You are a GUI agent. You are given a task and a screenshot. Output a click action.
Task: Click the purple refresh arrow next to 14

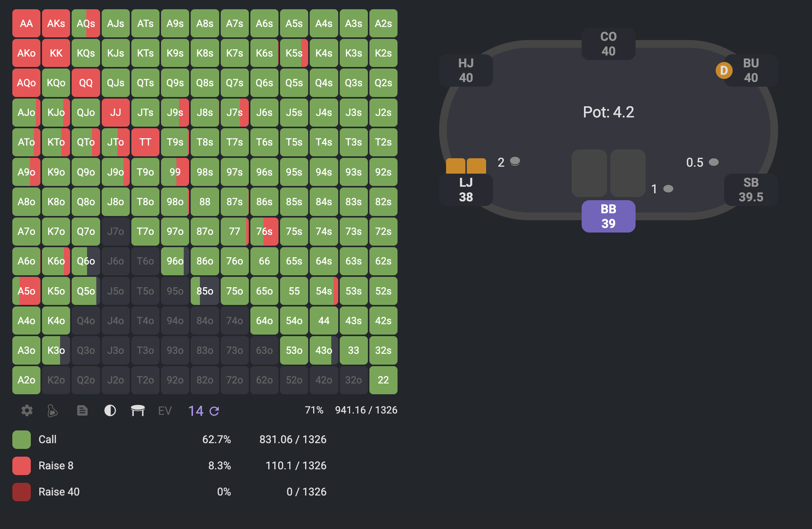(214, 411)
